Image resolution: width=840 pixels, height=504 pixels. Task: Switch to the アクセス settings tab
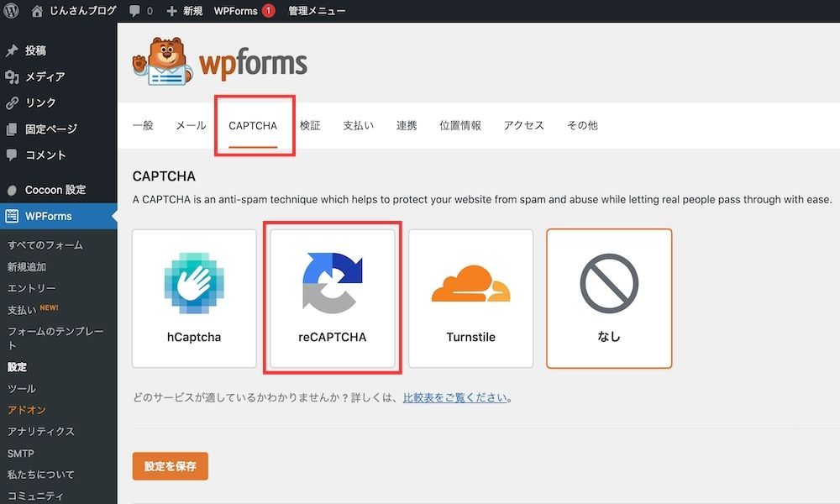[x=524, y=125]
